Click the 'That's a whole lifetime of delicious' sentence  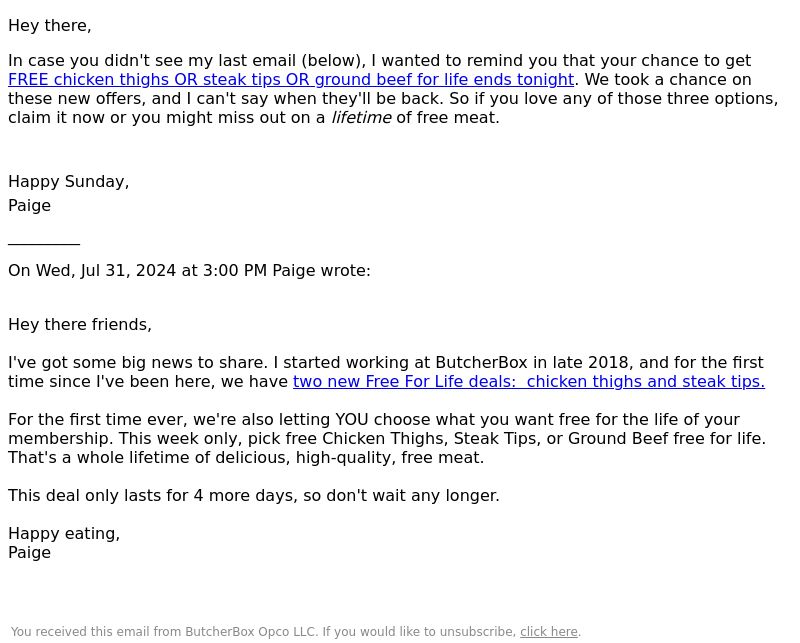click(x=246, y=458)
